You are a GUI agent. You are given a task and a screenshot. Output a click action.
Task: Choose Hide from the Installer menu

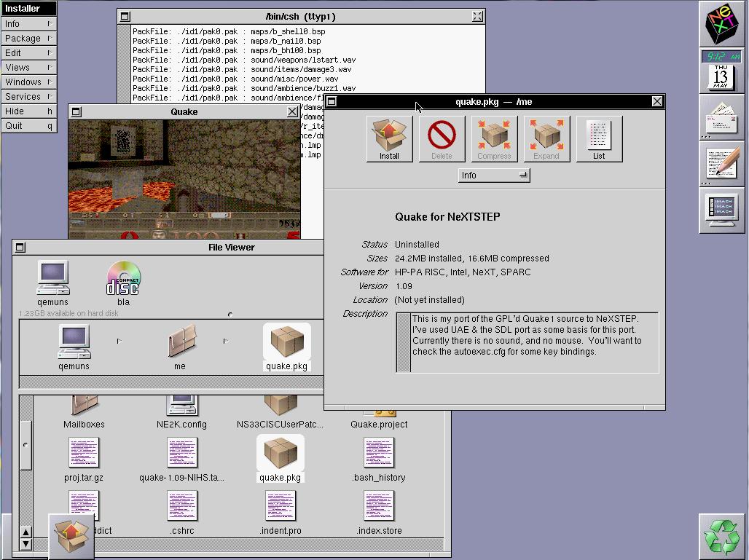point(29,111)
